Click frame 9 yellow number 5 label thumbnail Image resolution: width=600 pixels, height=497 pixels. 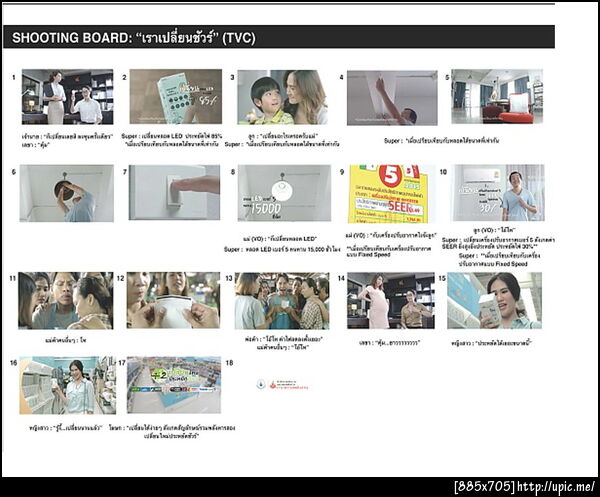[x=392, y=194]
